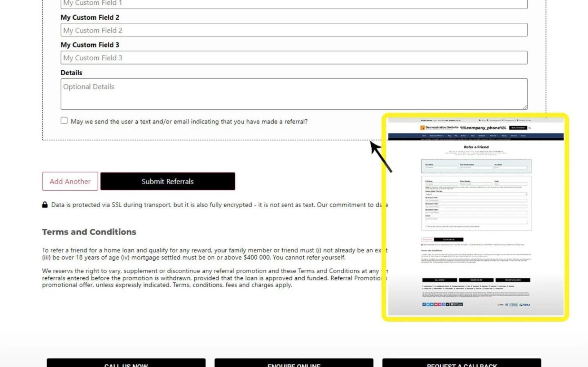588x367 pixels.
Task: Click inside the Optional Details text area
Action: [x=294, y=94]
